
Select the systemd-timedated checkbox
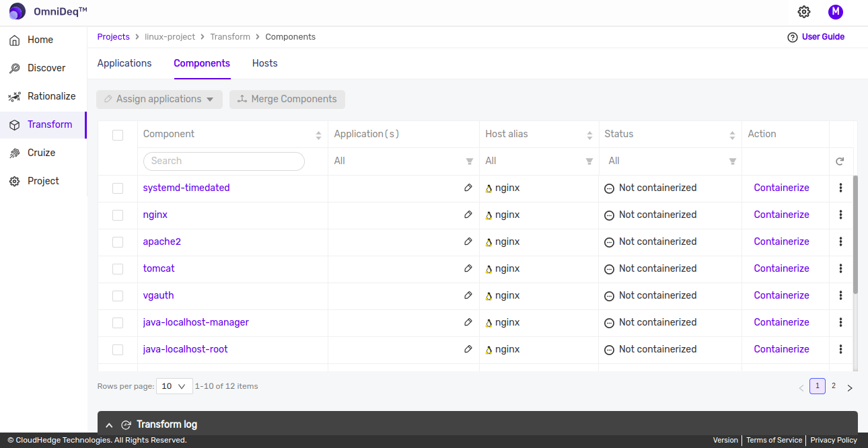point(118,188)
